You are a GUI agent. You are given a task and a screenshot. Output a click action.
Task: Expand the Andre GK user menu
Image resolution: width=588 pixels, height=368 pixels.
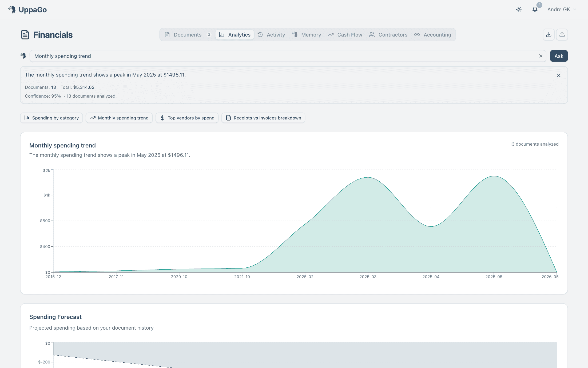(562, 10)
